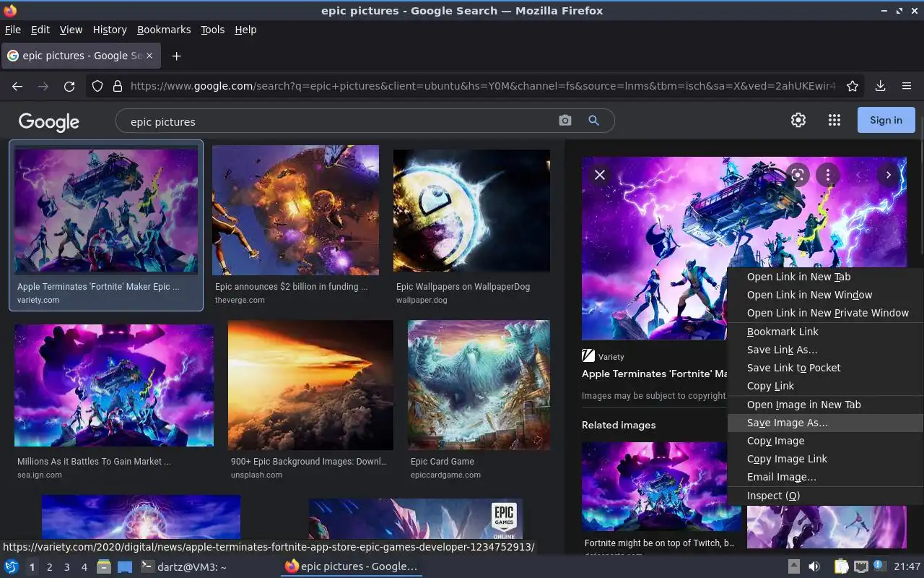Choose Email Image… from context menu
Screen dimensions: 924x578
click(x=825, y=477)
